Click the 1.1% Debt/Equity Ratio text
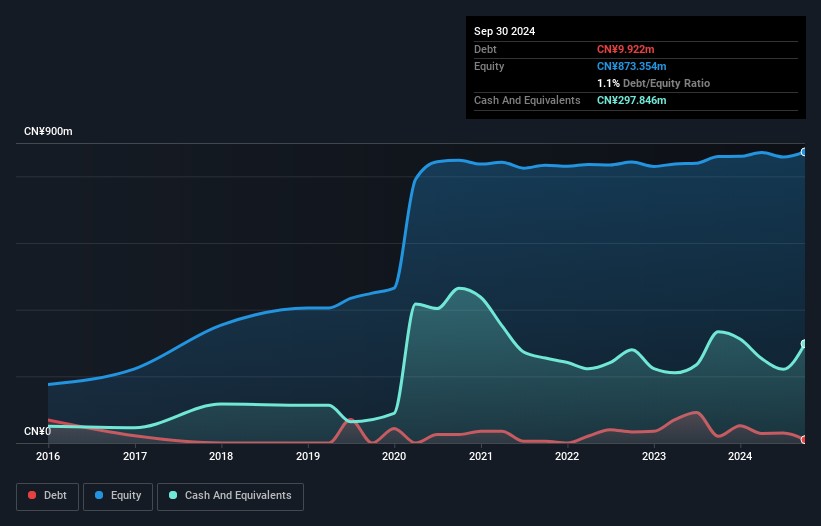 [653, 83]
